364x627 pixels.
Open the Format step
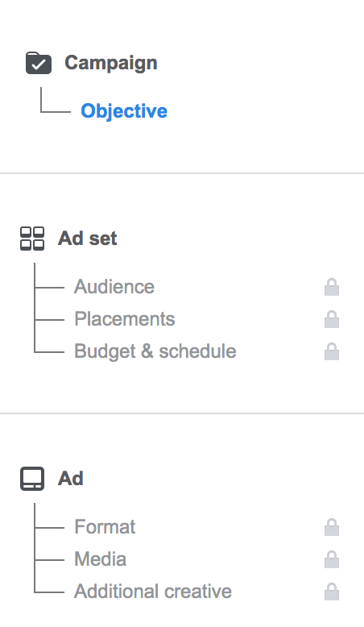click(105, 527)
